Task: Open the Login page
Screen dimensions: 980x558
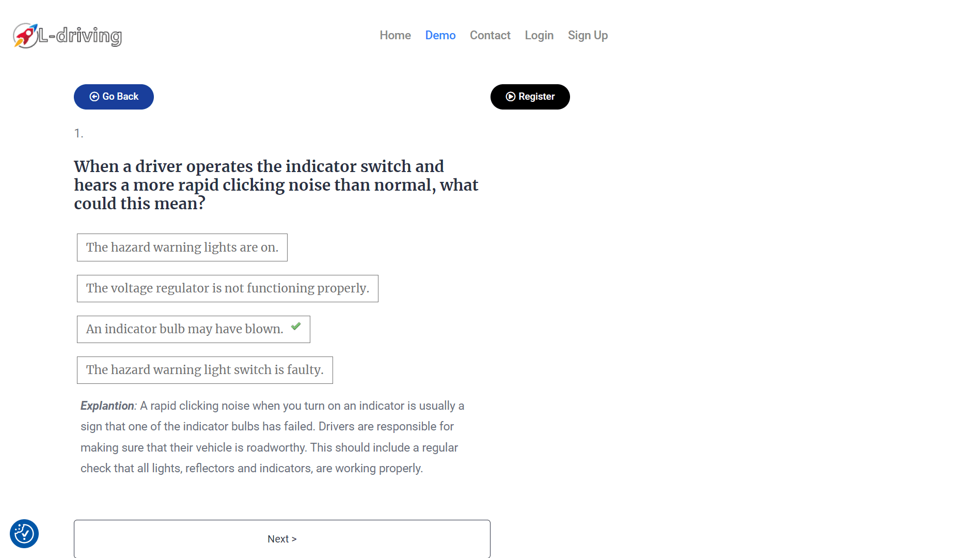Action: [539, 35]
